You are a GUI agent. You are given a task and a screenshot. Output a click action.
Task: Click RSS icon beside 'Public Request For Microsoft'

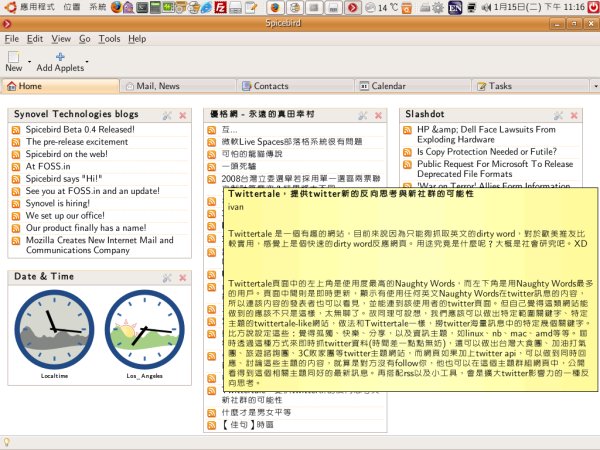pos(407,165)
